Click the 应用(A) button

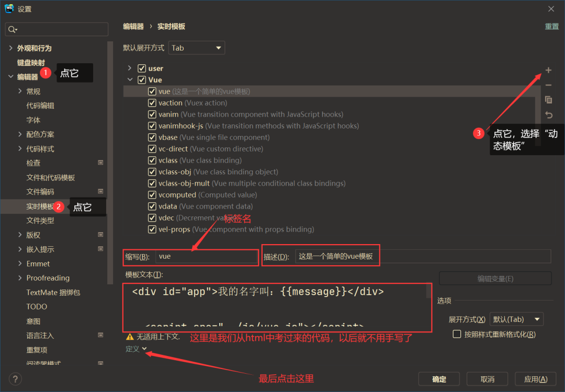pyautogui.click(x=536, y=379)
